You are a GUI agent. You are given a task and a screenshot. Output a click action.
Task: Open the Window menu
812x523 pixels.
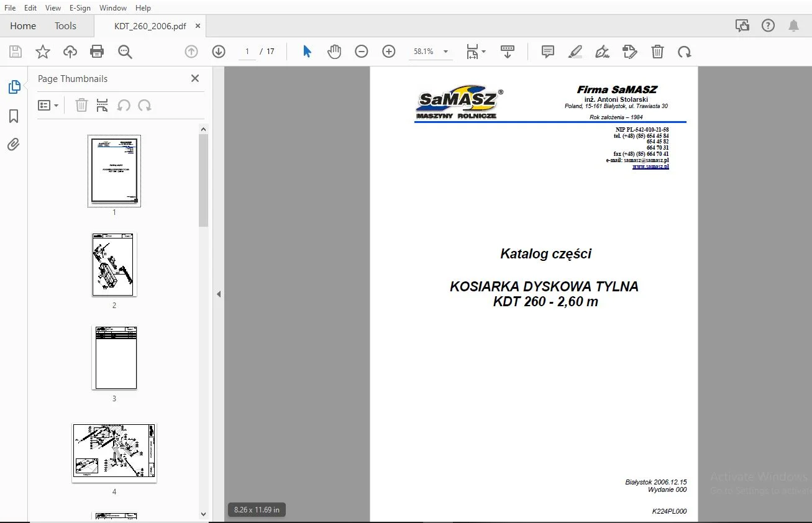click(113, 7)
